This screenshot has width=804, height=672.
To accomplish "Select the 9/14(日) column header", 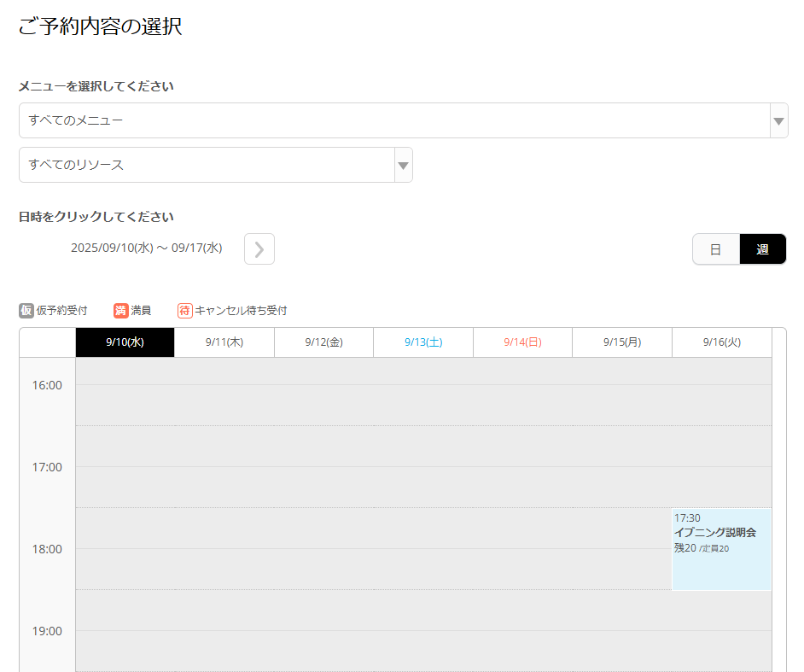I will click(522, 342).
